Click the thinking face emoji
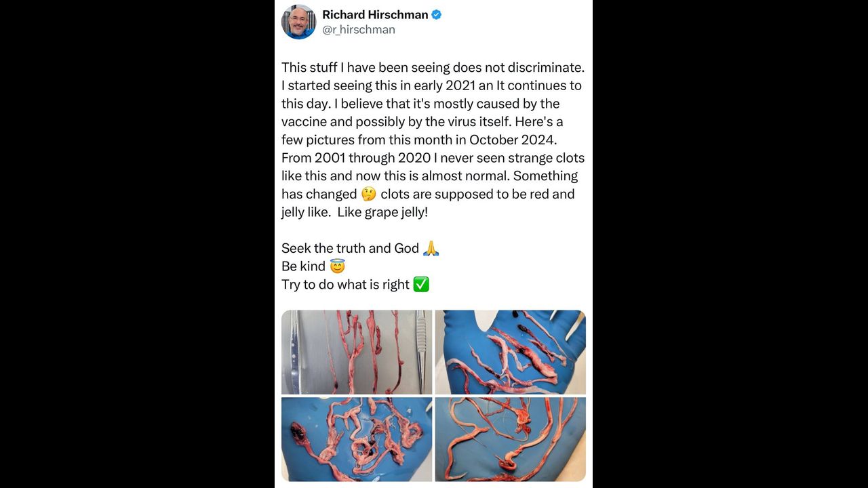Screen dimensions: 868x488 pos(368,194)
